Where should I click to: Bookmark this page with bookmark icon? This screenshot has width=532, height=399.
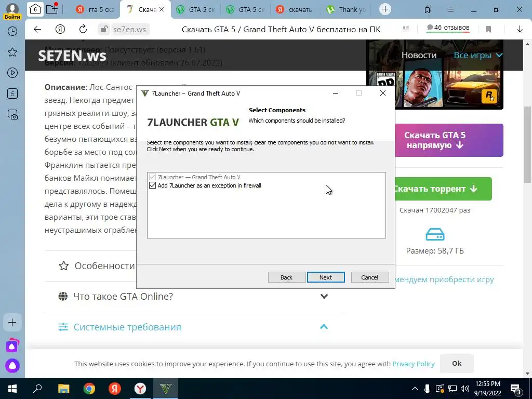(x=488, y=30)
